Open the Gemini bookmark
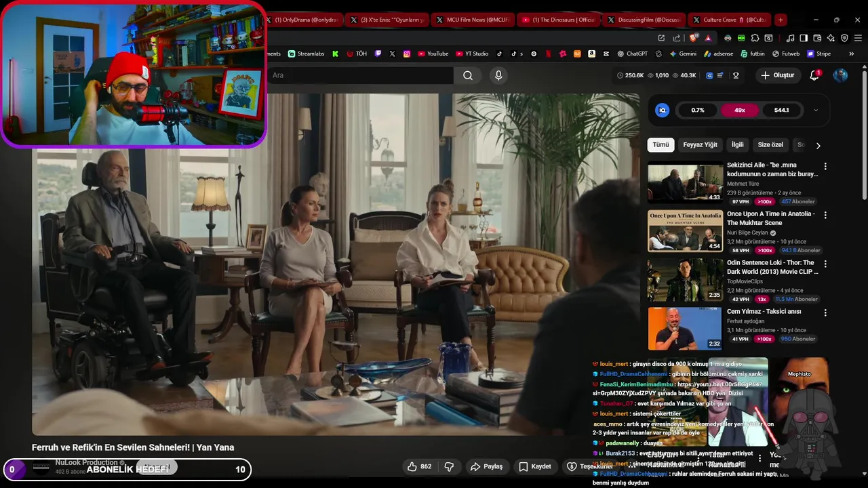 pos(683,54)
